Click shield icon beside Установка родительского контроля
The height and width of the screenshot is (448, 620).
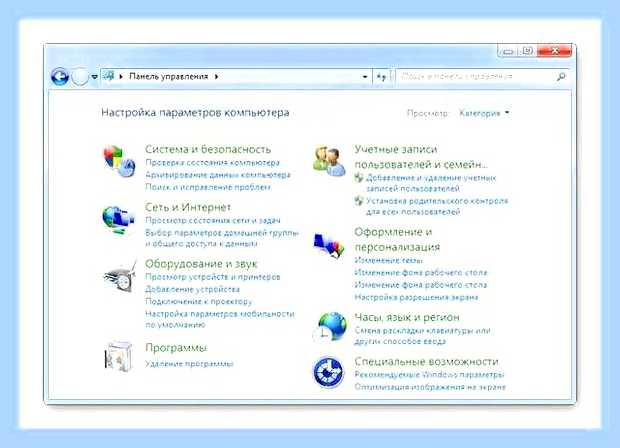click(x=358, y=201)
